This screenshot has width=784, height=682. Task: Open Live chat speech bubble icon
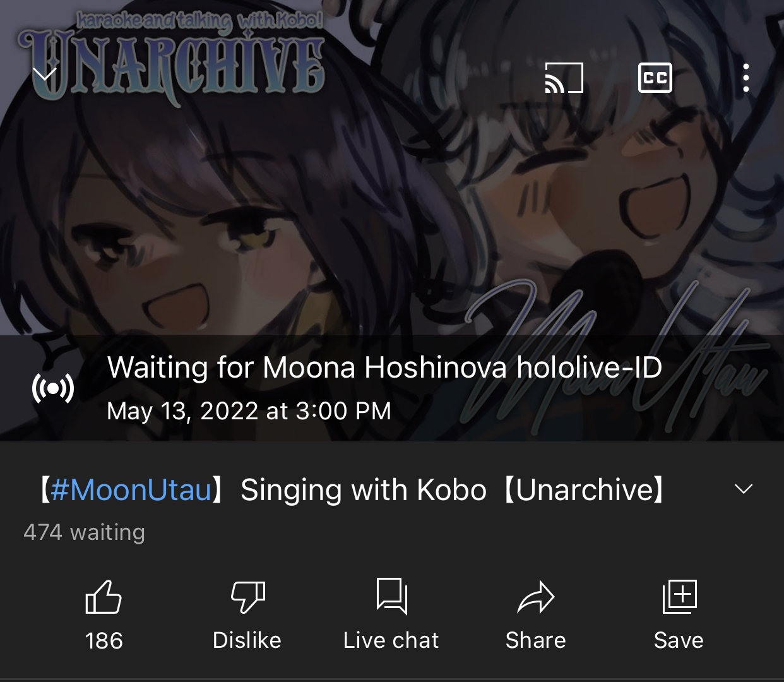point(391,596)
